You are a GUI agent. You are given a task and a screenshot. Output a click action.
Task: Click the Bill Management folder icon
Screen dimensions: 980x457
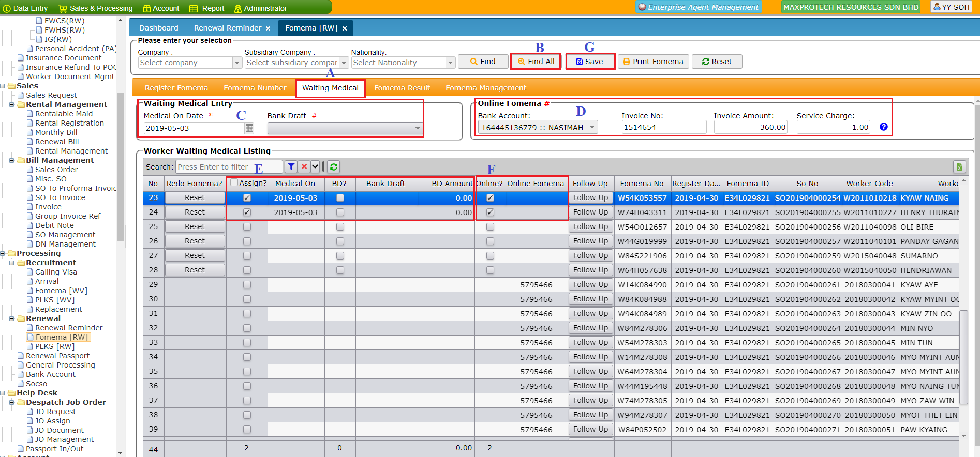coord(21,160)
